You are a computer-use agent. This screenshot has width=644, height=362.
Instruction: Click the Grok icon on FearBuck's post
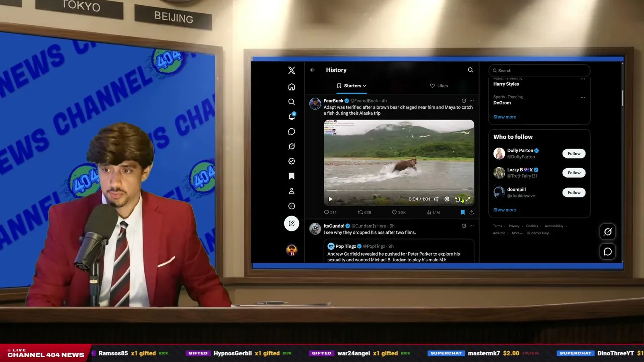pyautogui.click(x=464, y=101)
